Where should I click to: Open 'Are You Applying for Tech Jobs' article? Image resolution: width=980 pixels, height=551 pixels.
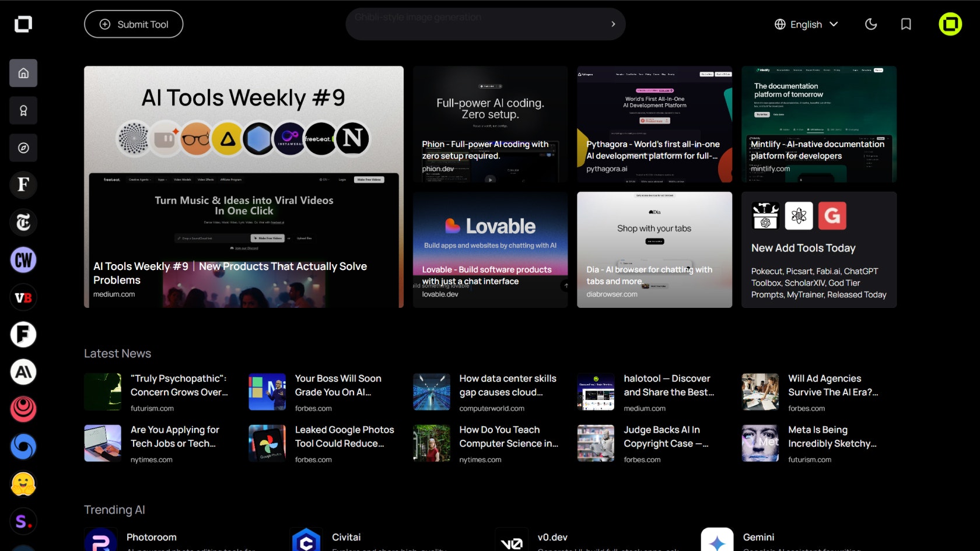tap(157, 443)
